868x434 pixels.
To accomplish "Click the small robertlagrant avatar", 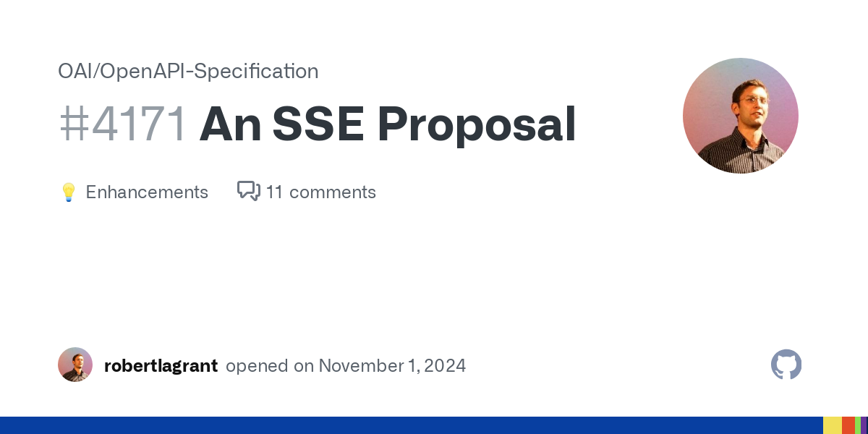I will tap(75, 365).
